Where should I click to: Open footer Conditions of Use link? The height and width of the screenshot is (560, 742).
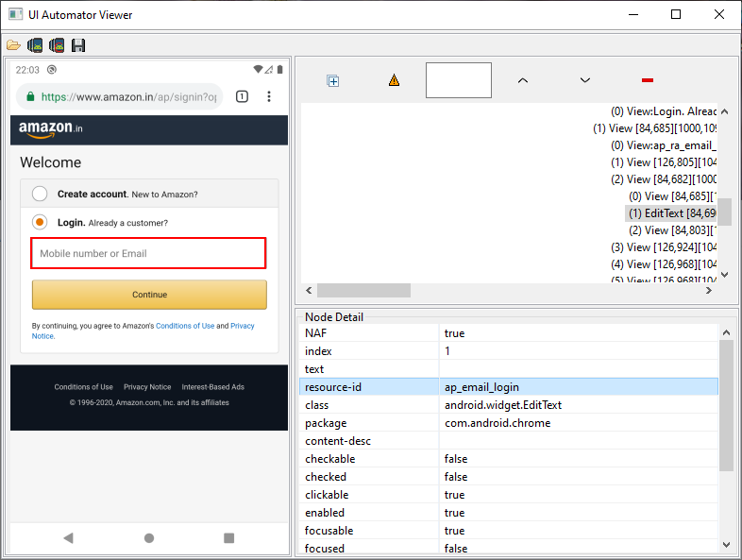click(x=84, y=387)
